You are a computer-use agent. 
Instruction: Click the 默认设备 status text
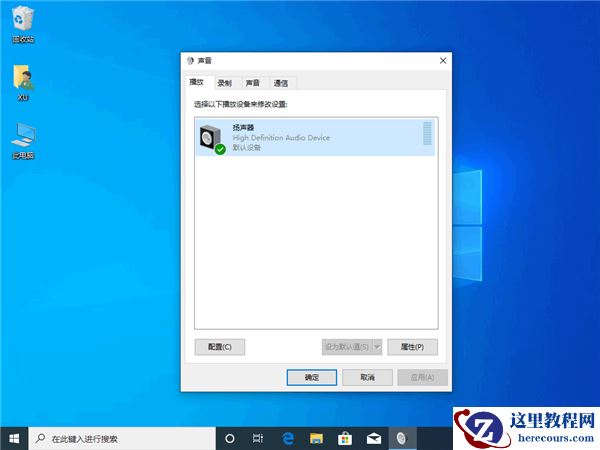tap(247, 148)
